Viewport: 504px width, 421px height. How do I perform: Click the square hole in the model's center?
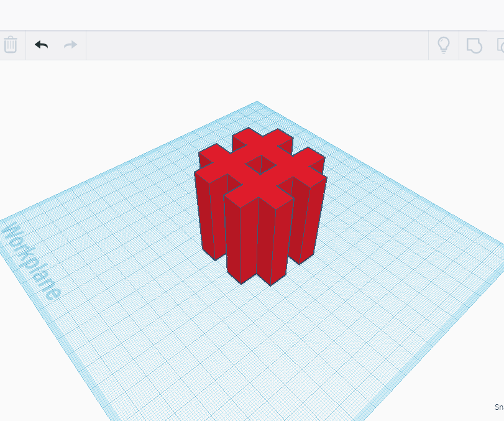261,167
